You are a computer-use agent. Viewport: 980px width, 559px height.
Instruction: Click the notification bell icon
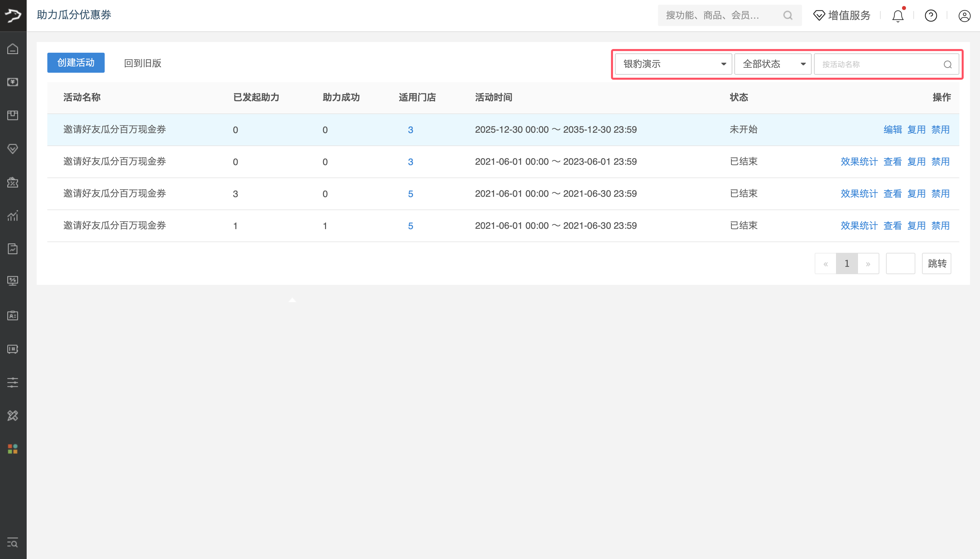coord(898,16)
